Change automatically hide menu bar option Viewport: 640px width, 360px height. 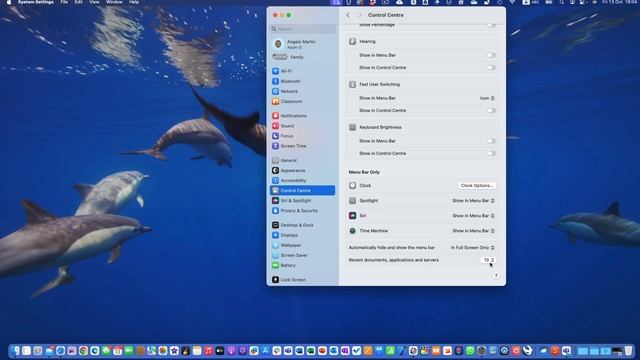pyautogui.click(x=473, y=248)
